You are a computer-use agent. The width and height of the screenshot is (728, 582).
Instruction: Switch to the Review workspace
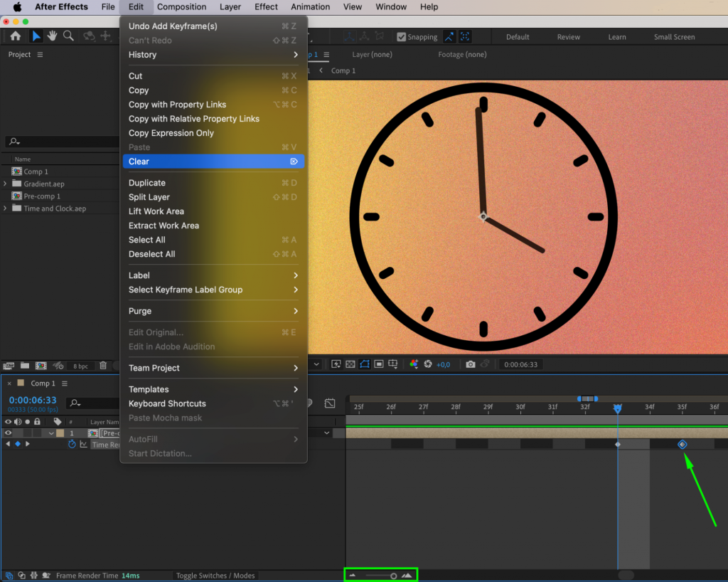[568, 36]
